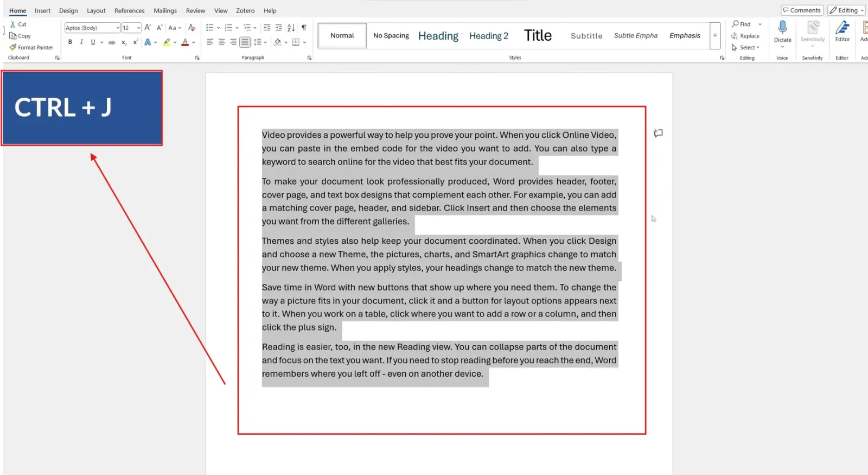868x475 pixels.
Task: Apply the Title style
Action: 538,35
